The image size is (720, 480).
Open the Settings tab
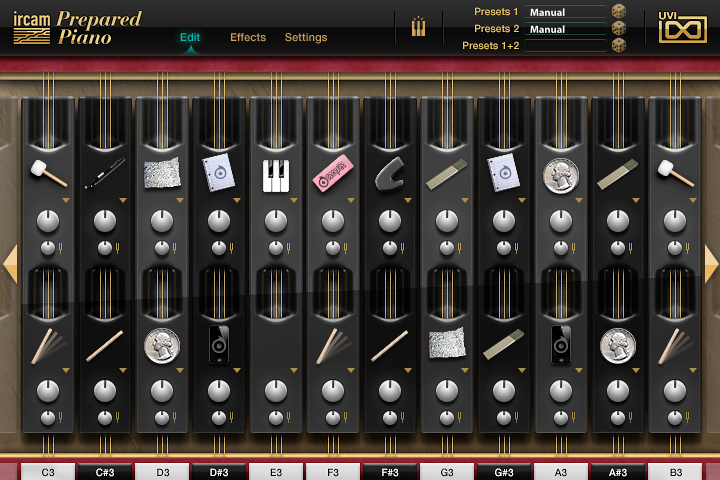click(x=306, y=37)
